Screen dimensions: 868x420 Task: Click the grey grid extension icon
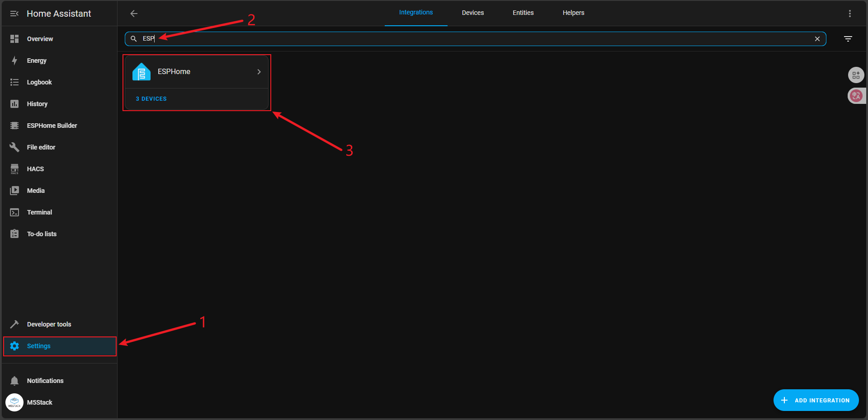[856, 75]
